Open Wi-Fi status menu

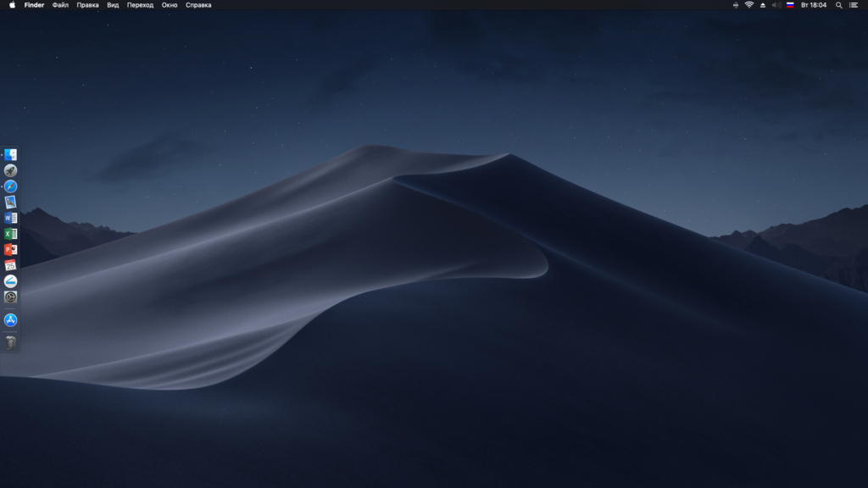749,5
